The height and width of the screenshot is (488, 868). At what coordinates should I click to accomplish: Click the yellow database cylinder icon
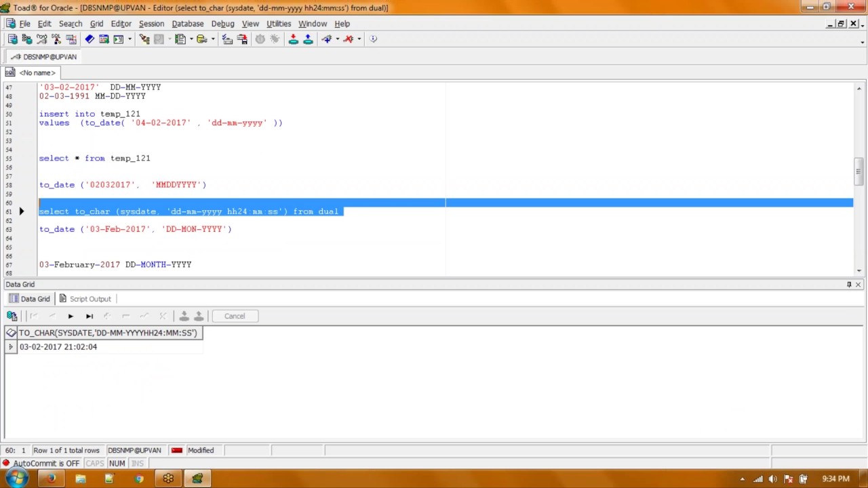(201, 39)
